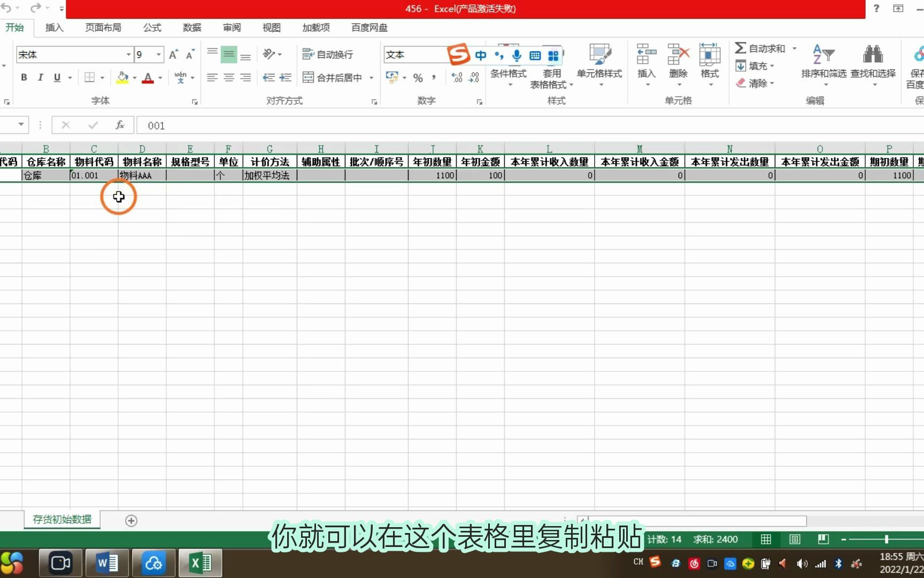Click the percentage number format icon

click(x=418, y=78)
